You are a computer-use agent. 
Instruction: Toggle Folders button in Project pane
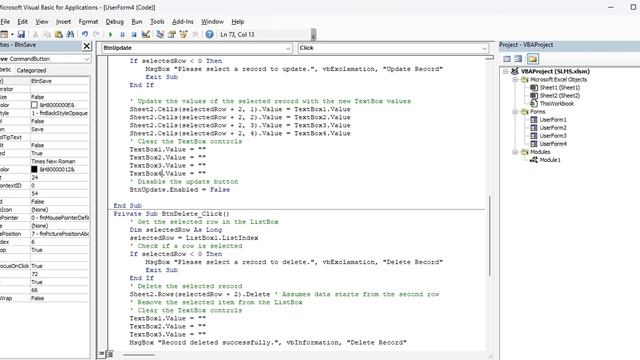[x=533, y=59]
